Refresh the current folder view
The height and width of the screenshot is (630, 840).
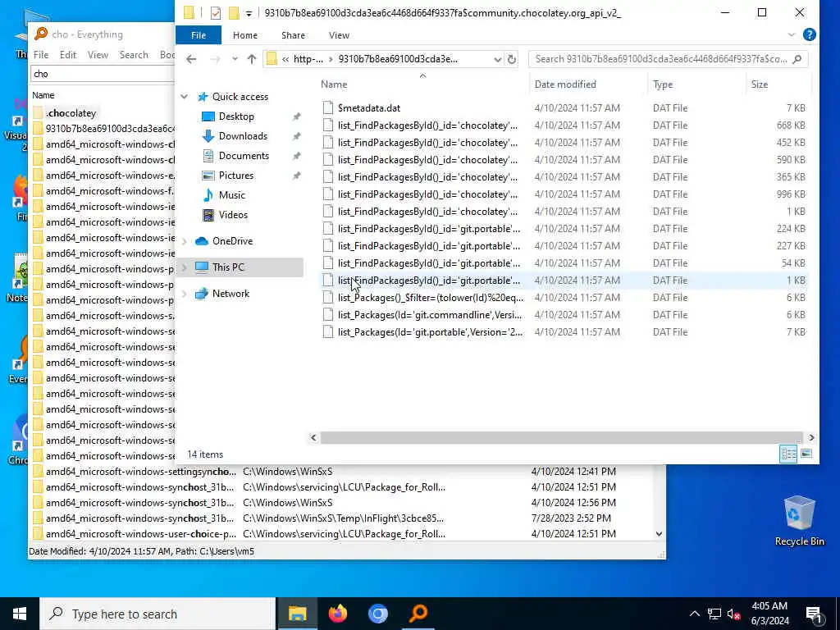[512, 59]
